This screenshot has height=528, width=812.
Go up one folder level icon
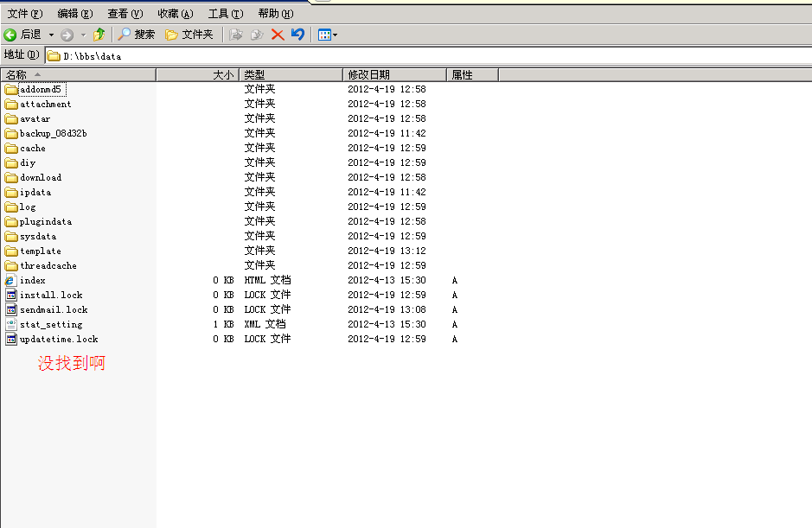coord(99,35)
